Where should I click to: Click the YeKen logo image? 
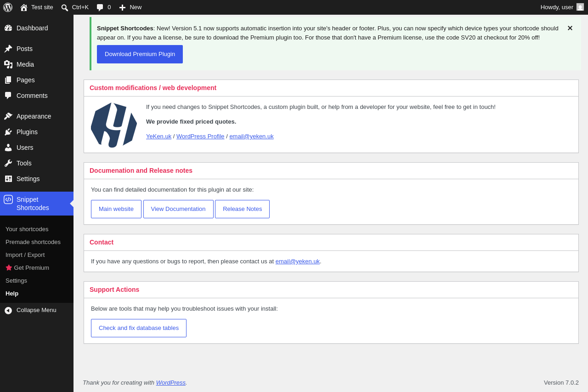coord(114,125)
